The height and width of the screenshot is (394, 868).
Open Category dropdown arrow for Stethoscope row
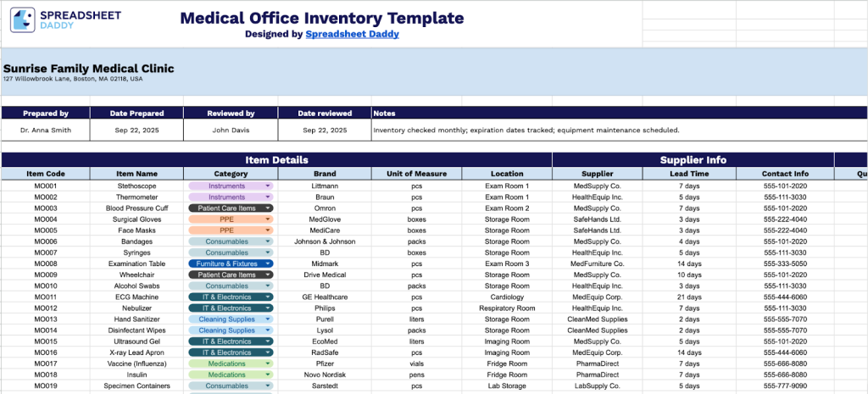tap(269, 186)
